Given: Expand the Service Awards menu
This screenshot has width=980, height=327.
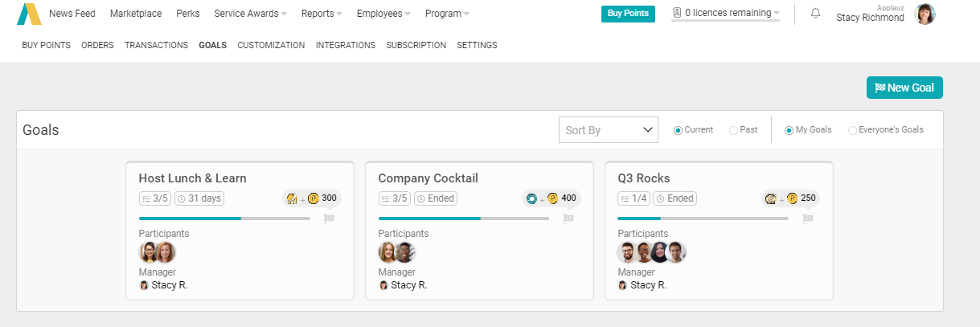Looking at the screenshot, I should pos(250,14).
